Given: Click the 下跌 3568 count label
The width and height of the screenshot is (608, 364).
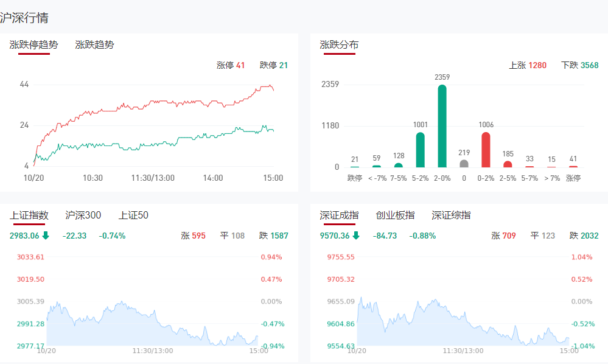Looking at the screenshot, I should tap(579, 65).
